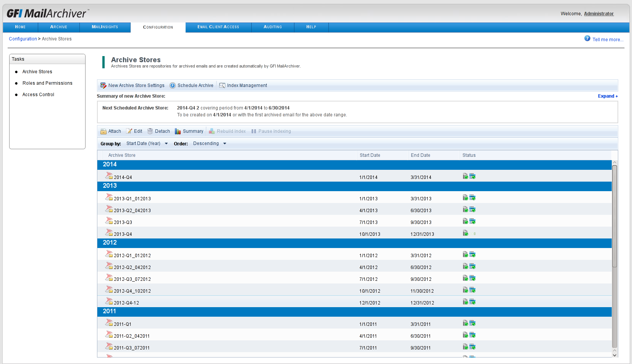The image size is (632, 364).
Task: Click the archive icon for 2013-Q4
Action: pyautogui.click(x=109, y=233)
